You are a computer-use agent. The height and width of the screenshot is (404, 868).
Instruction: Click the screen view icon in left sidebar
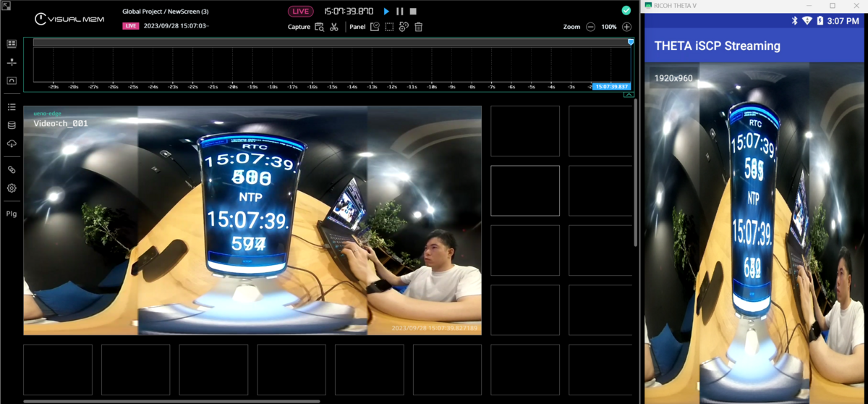pyautogui.click(x=12, y=80)
